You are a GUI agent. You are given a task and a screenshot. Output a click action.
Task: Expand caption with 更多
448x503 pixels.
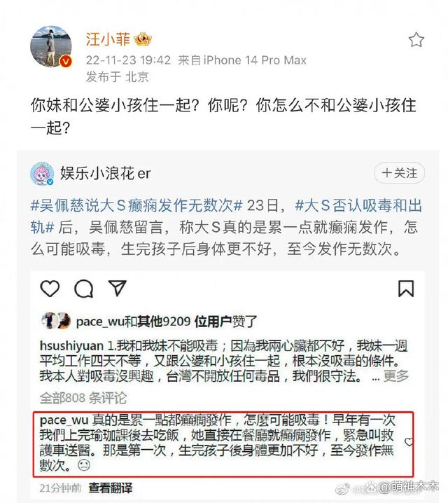[396, 376]
